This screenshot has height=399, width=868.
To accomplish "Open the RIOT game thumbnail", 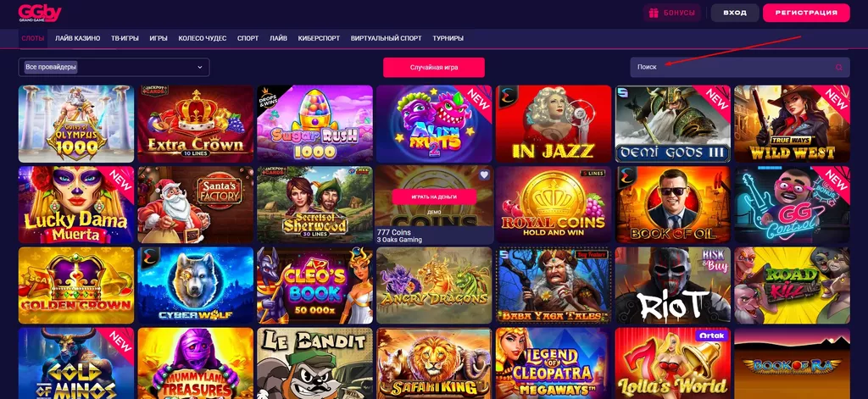I will click(672, 285).
